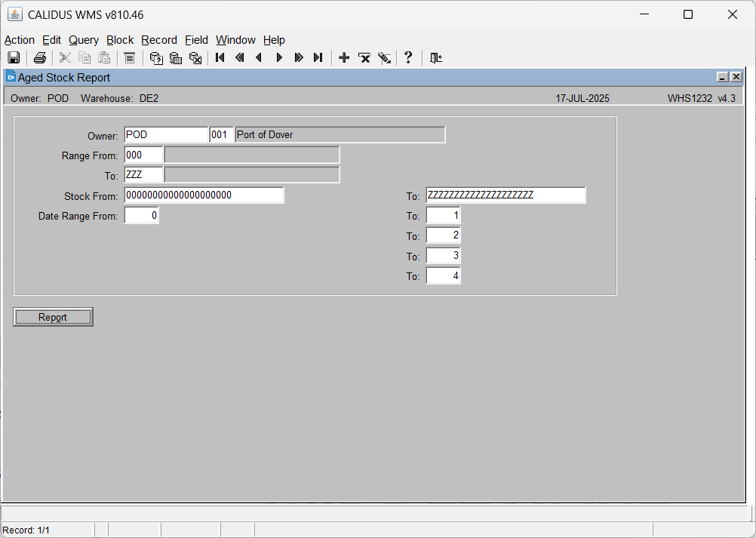Jump to the first record
756x538 pixels.
pyautogui.click(x=220, y=58)
